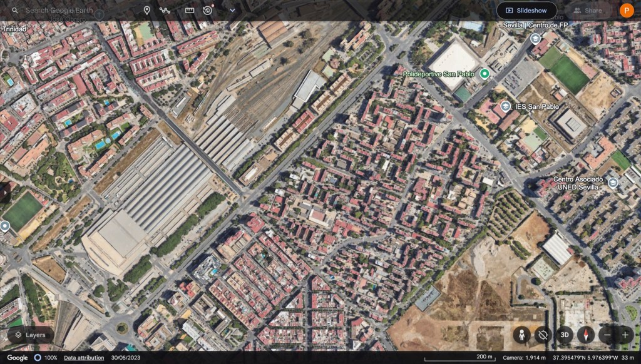Image resolution: width=641 pixels, height=364 pixels.
Task: Add a placemark with the pin icon
Action: click(146, 10)
